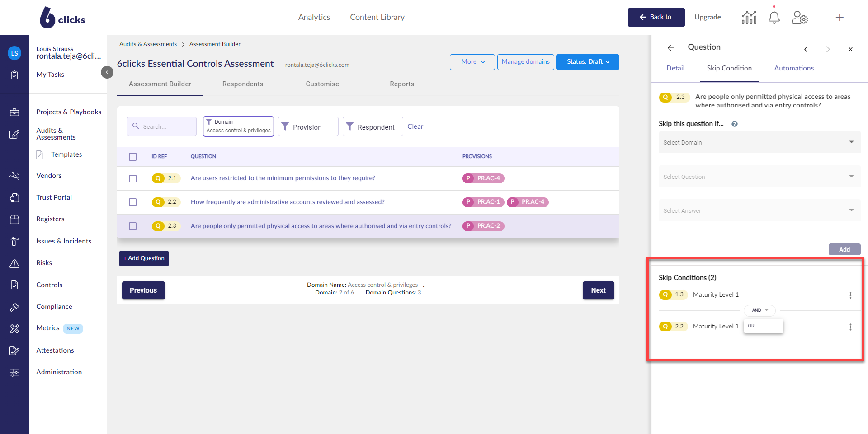Click the Audits & Assessments pencil icon
This screenshot has width=868, height=434.
14,134
